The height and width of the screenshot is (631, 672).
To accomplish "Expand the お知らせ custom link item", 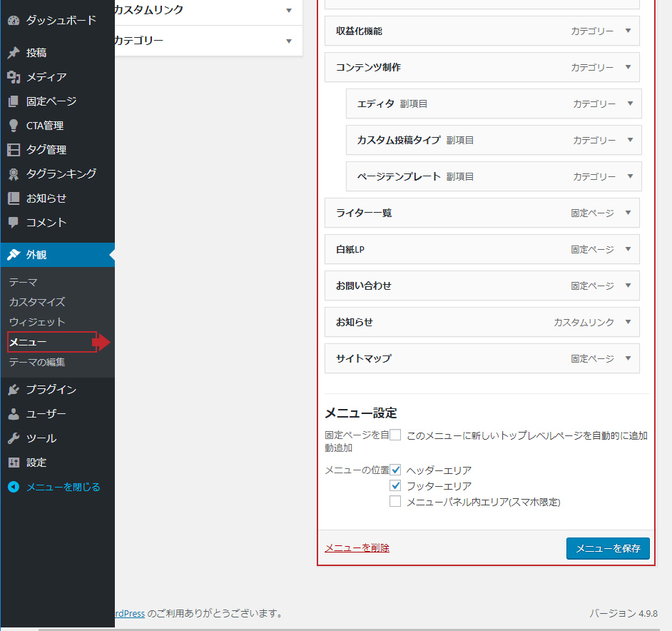I will (628, 322).
